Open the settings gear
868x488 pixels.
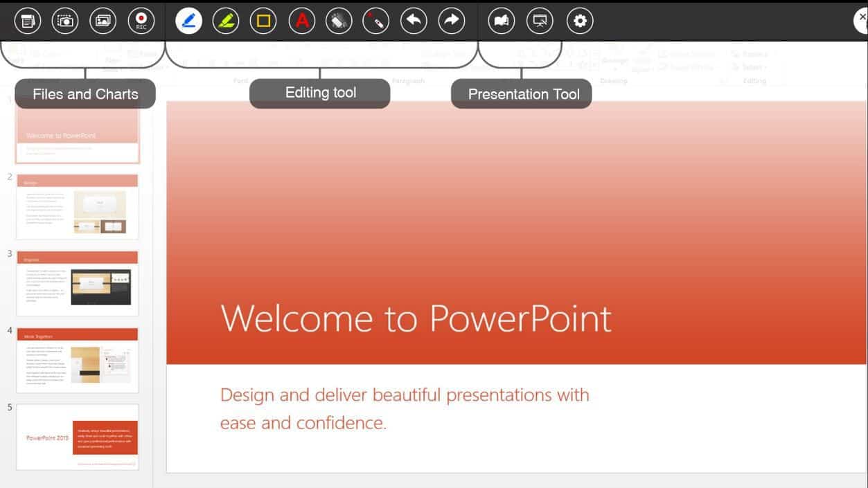click(x=580, y=20)
